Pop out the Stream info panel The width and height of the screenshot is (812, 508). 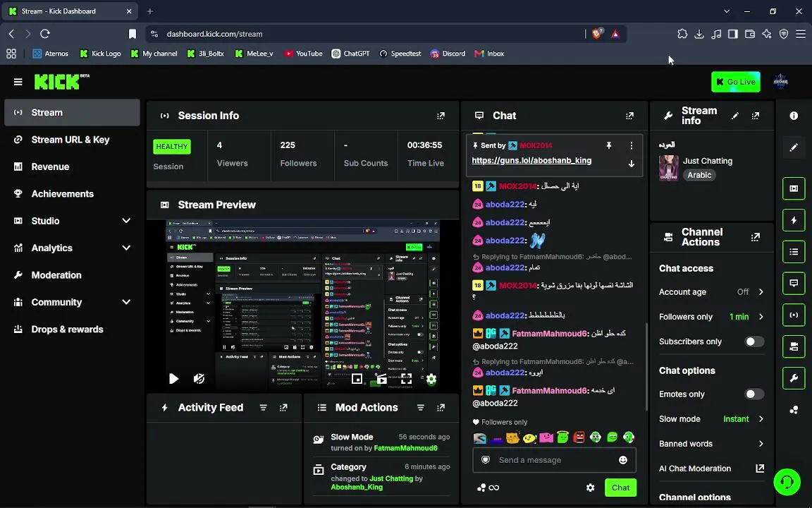756,116
